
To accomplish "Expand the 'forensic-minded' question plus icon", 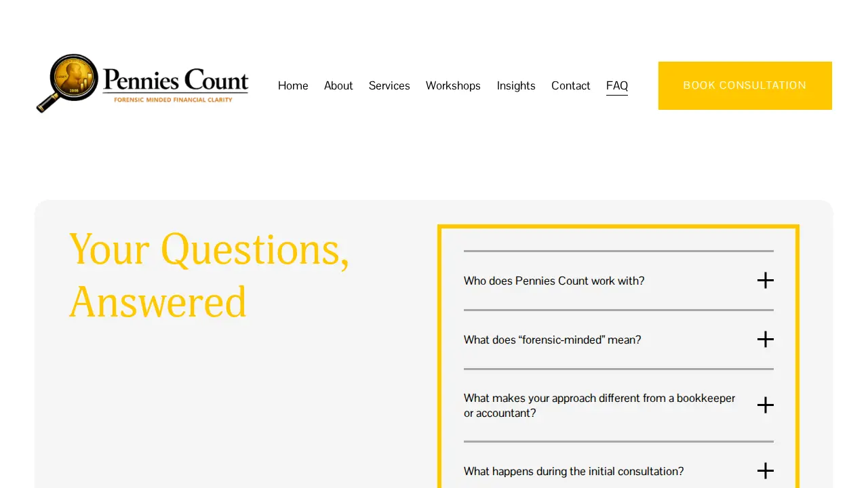I will pyautogui.click(x=765, y=340).
